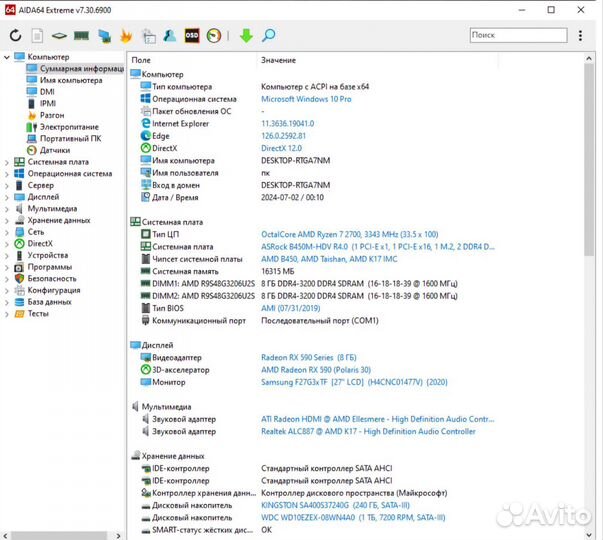Open the Безопасность tree category
This screenshot has width=603, height=540.
45,278
